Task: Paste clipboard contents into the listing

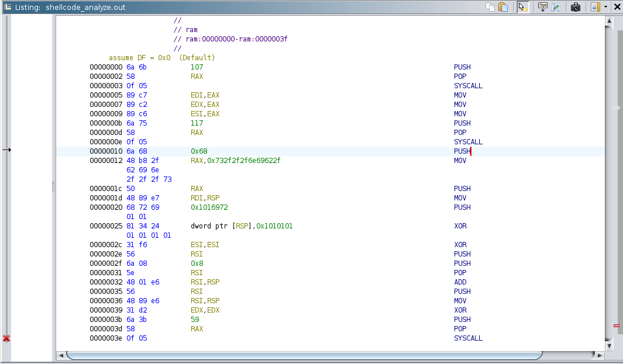Action: [504, 6]
